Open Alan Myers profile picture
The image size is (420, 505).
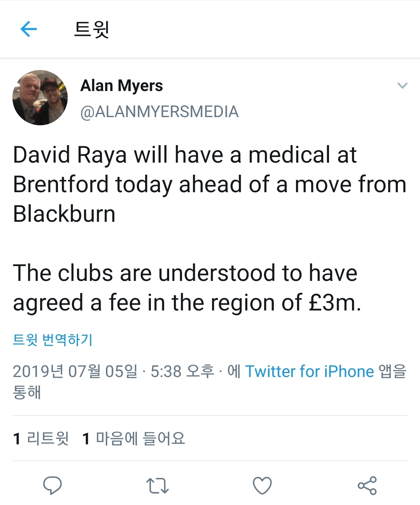[x=40, y=98]
